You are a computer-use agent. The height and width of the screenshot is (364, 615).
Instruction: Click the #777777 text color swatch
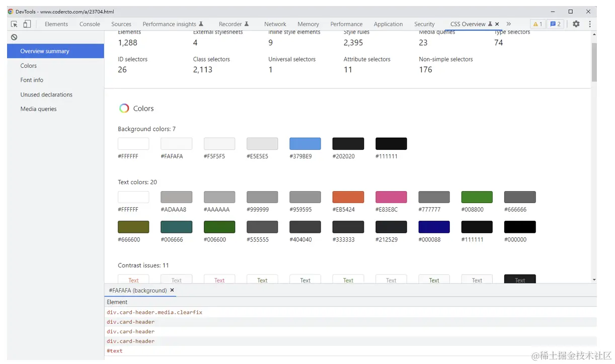point(434,197)
